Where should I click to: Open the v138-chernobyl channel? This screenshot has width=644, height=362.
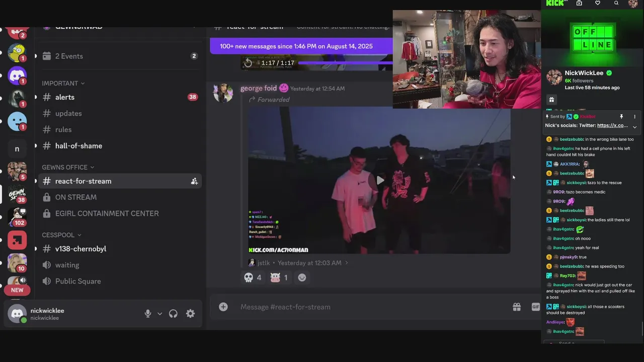pyautogui.click(x=120, y=249)
